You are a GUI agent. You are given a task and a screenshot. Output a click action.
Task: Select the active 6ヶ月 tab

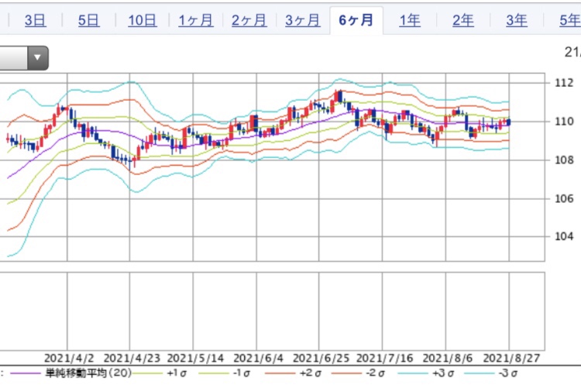click(x=356, y=20)
